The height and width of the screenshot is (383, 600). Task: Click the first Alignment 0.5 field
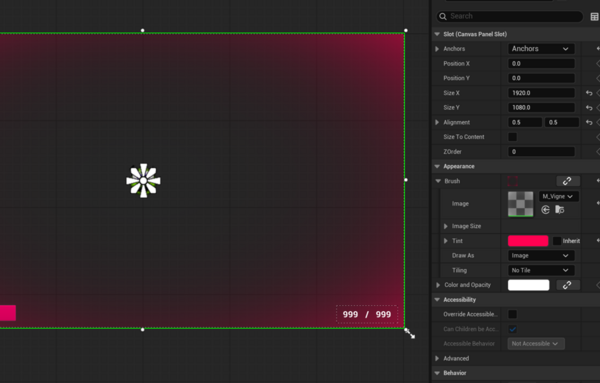pyautogui.click(x=525, y=122)
